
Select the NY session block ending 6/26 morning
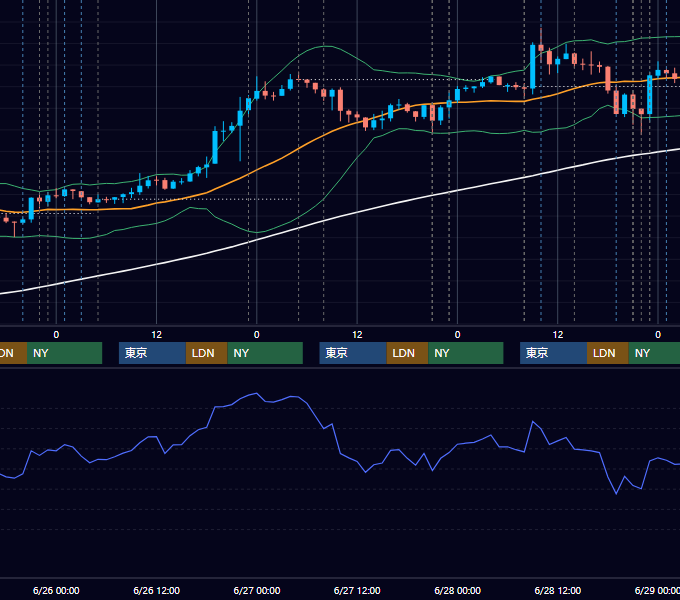coord(64,353)
